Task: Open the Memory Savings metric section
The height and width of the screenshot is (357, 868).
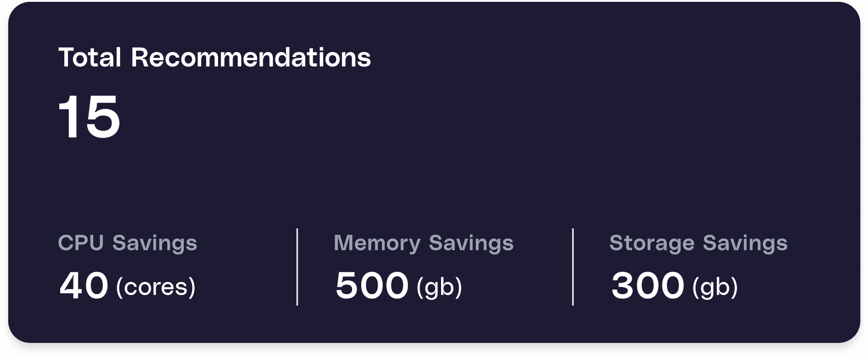Action: point(423,264)
